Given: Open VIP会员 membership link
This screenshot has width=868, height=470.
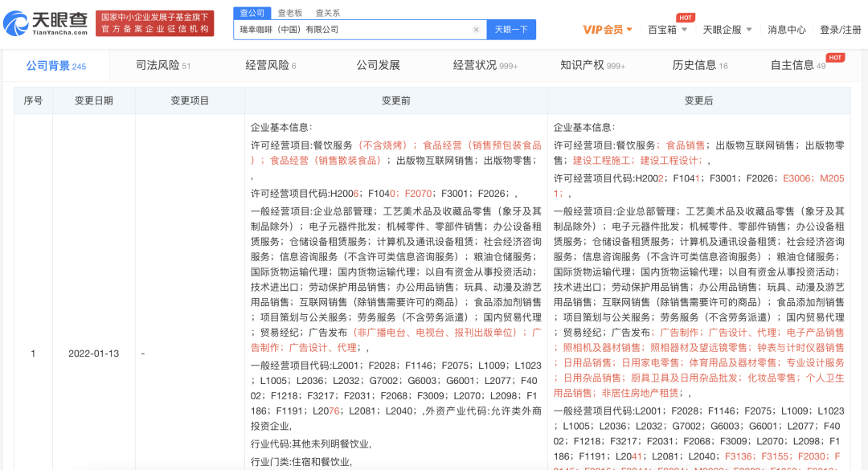Looking at the screenshot, I should pyautogui.click(x=603, y=30).
